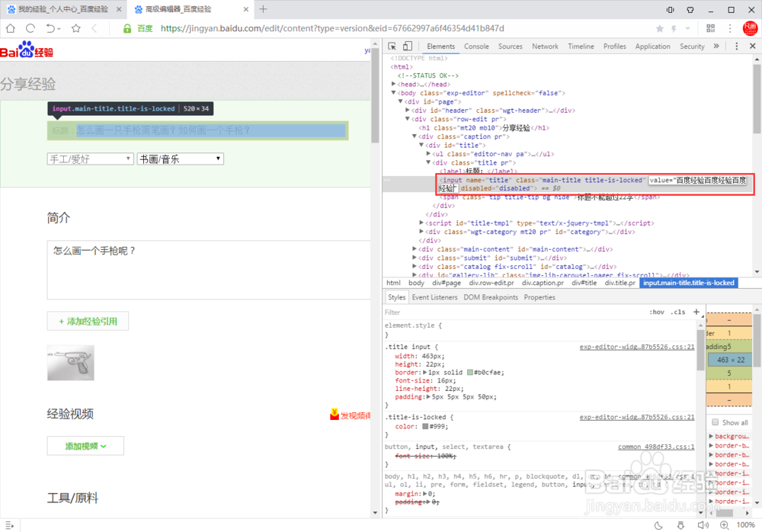Image resolution: width=762 pixels, height=532 pixels.
Task: Expand div id header node
Action: (407, 111)
